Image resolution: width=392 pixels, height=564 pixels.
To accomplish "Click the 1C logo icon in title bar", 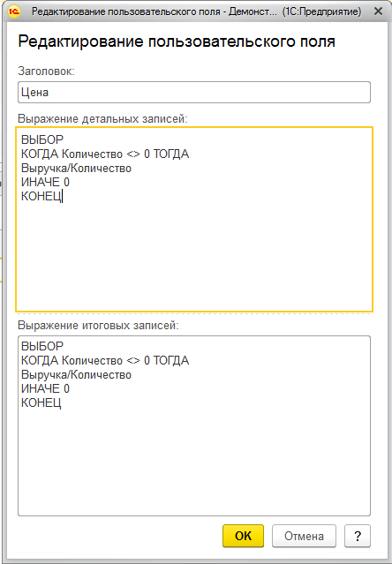I will 14,11.
